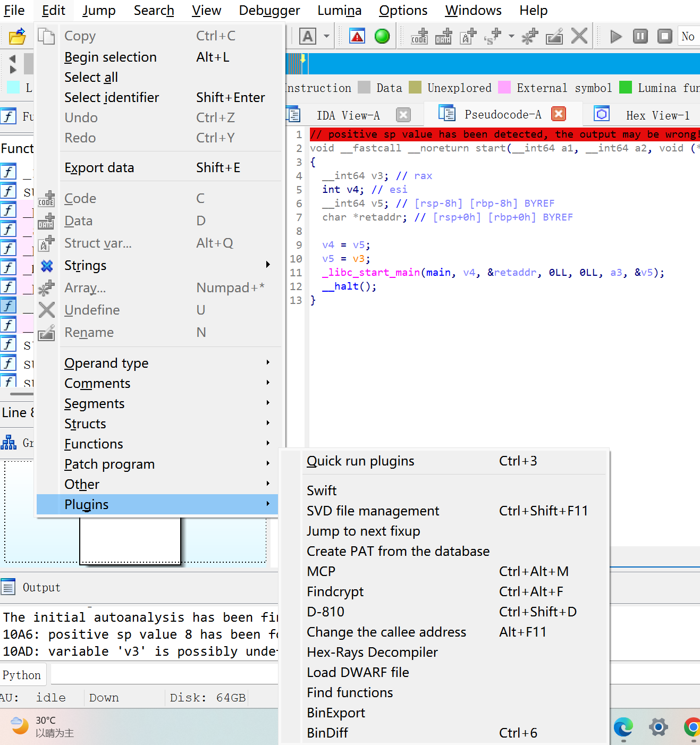Click the open file folder icon
The width and height of the screenshot is (700, 745).
pos(18,36)
